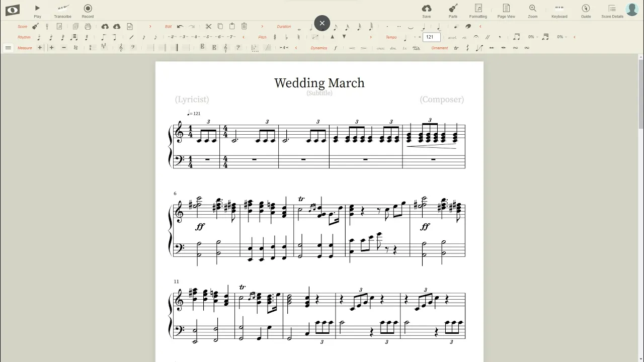Expand the Edit section with its chevron
The width and height of the screenshot is (644, 362).
262,27
